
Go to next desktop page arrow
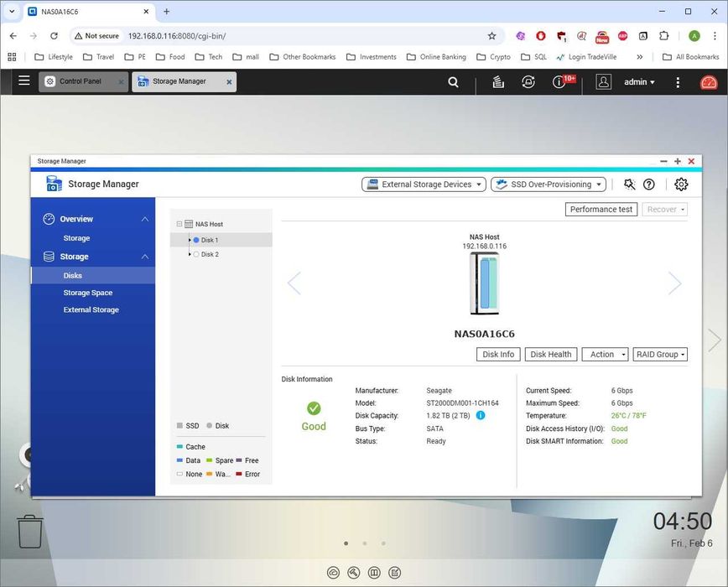(715, 340)
